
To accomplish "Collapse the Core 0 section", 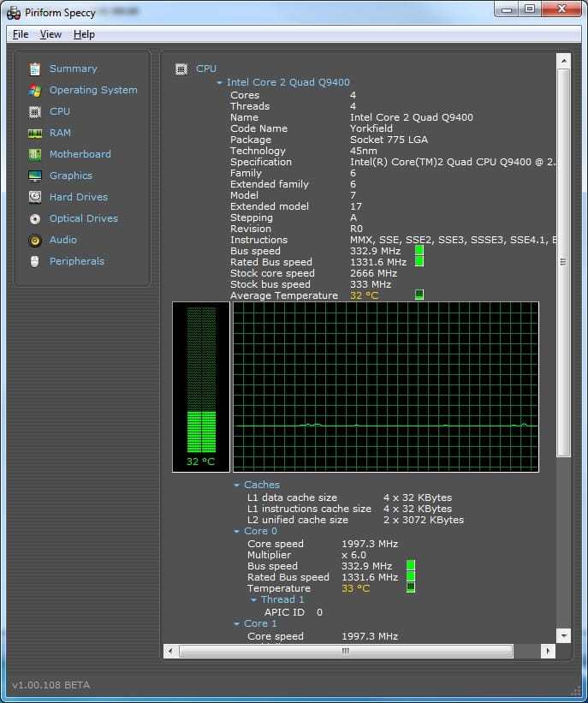I will pos(236,532).
